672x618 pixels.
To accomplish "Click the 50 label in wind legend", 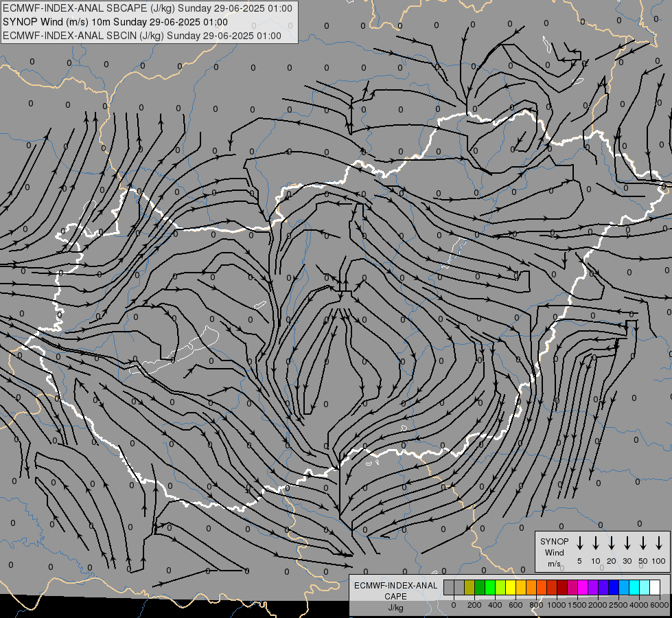I will click(643, 561).
